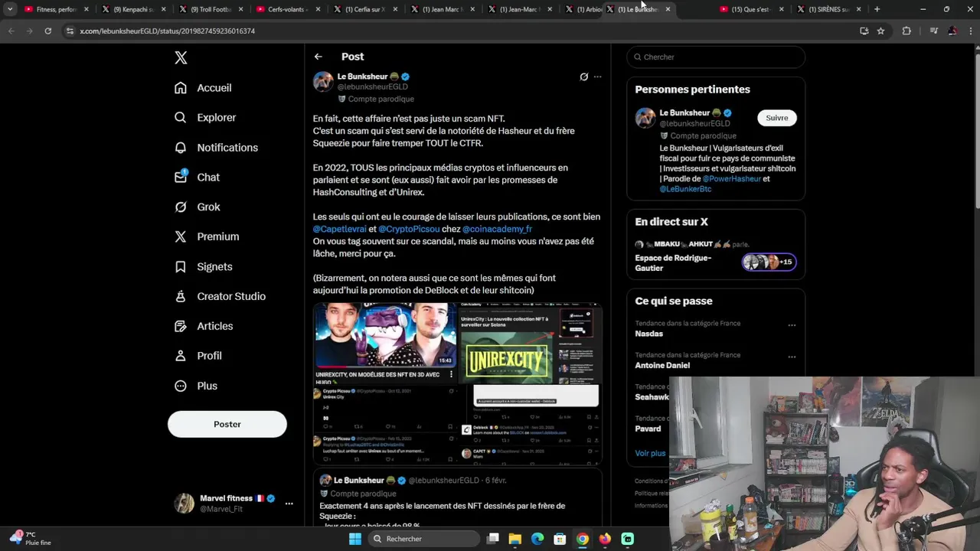The height and width of the screenshot is (551, 980).
Task: Click the Chercher search field
Action: (x=716, y=57)
